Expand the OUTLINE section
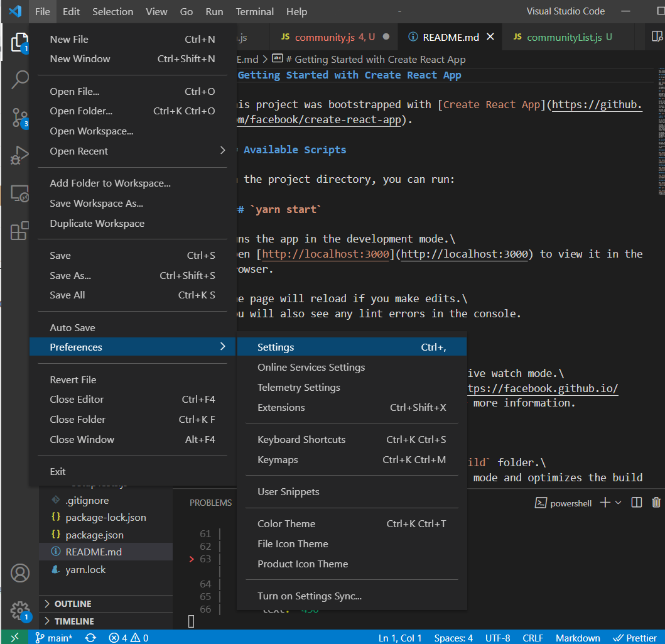This screenshot has height=644, width=665. 106,603
